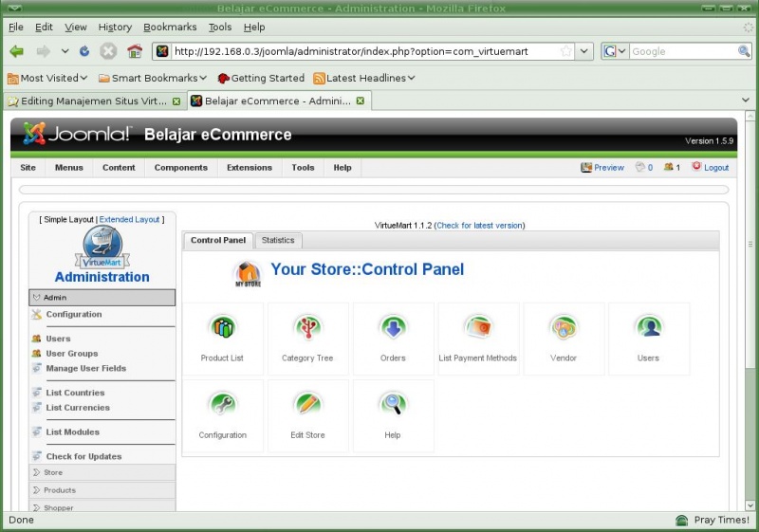Go to the browser Home page icon
759x532 pixels.
pyautogui.click(x=135, y=51)
